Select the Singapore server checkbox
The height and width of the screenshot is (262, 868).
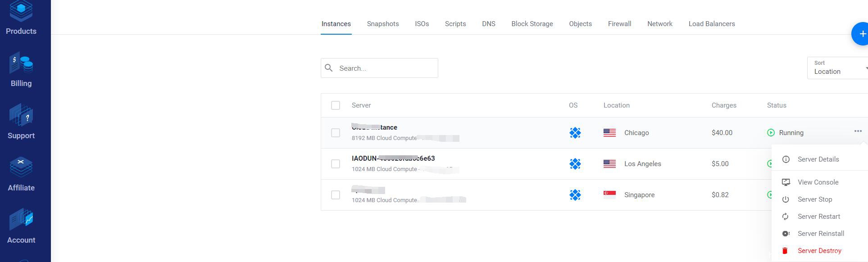coord(336,195)
